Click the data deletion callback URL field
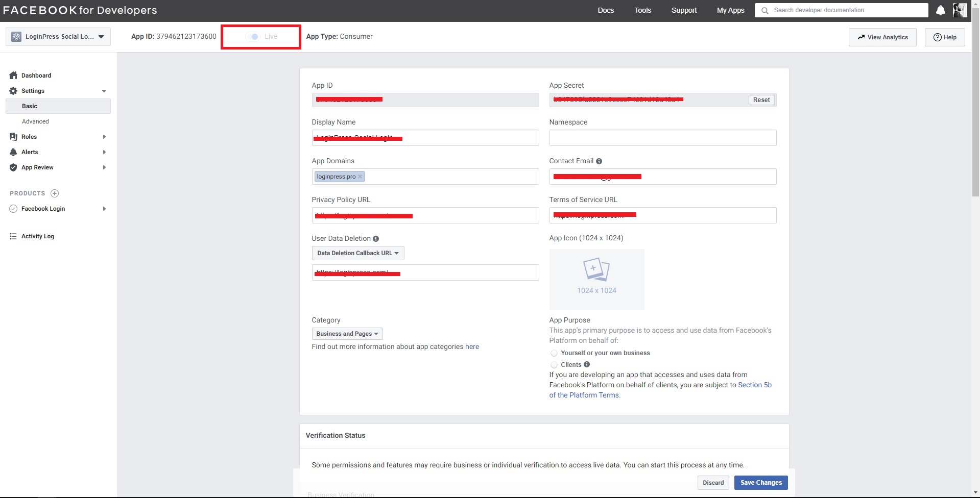Viewport: 980px width, 498px height. [425, 272]
